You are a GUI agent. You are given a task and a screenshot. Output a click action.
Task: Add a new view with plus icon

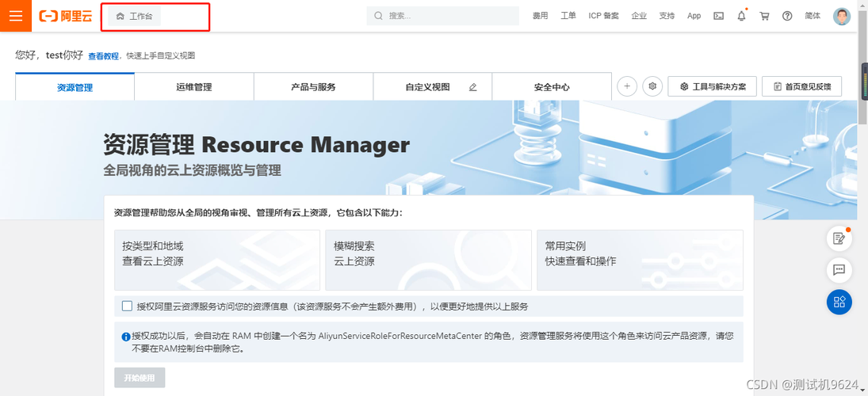click(x=627, y=86)
